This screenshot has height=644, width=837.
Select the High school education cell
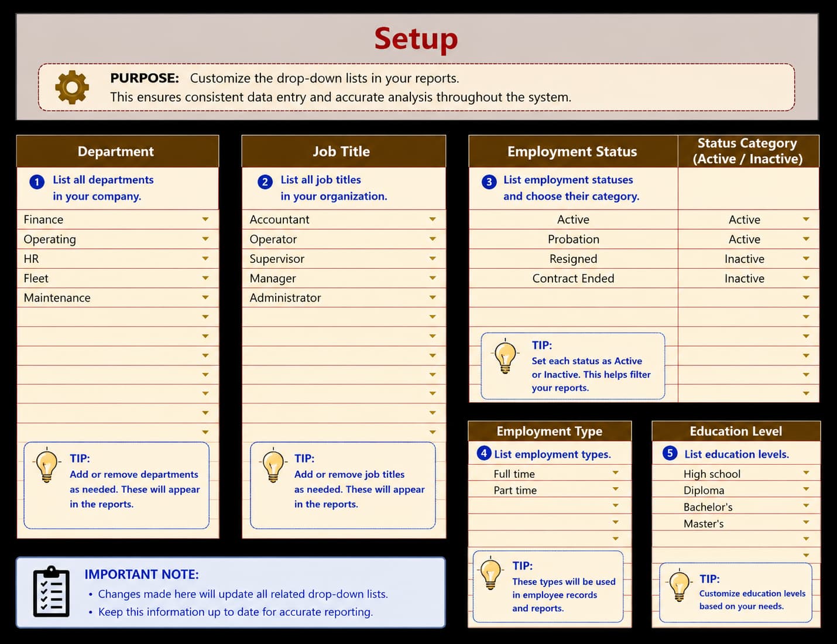736,473
